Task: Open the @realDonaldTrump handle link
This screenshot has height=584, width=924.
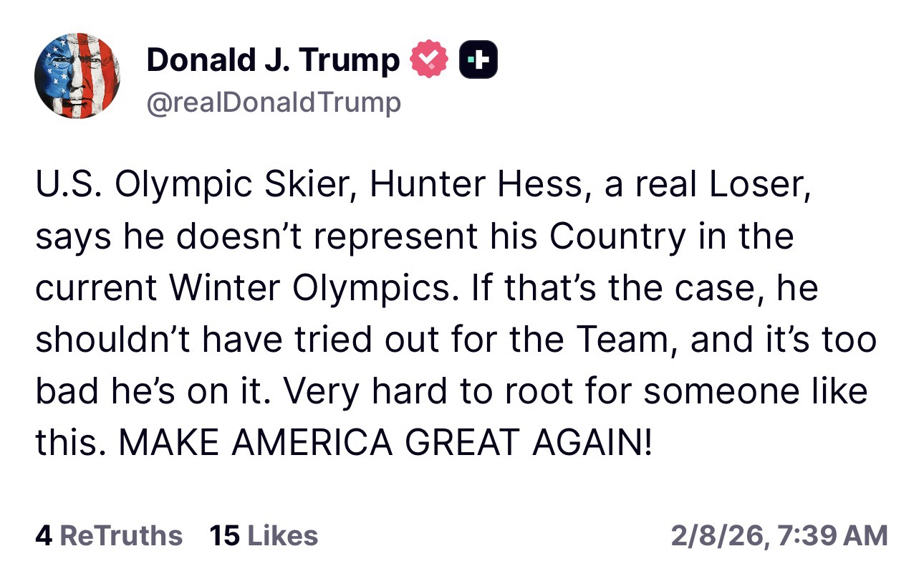Action: 273,103
